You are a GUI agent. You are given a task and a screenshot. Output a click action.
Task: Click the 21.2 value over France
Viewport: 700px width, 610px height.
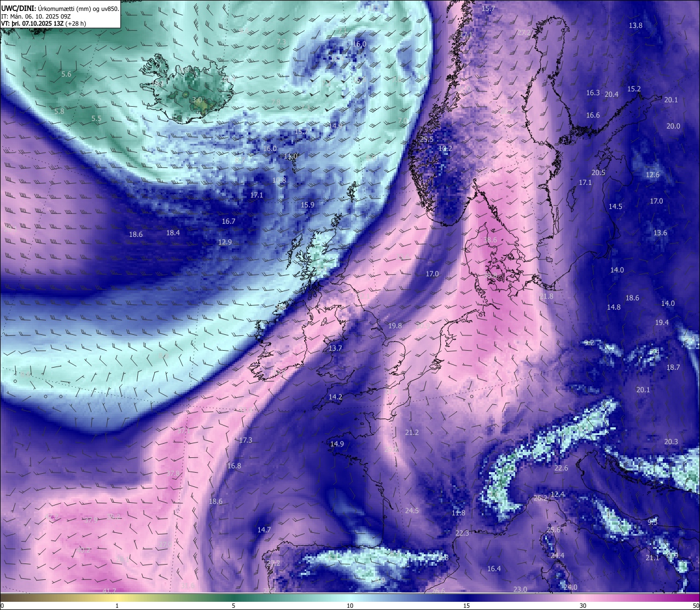pos(412,432)
